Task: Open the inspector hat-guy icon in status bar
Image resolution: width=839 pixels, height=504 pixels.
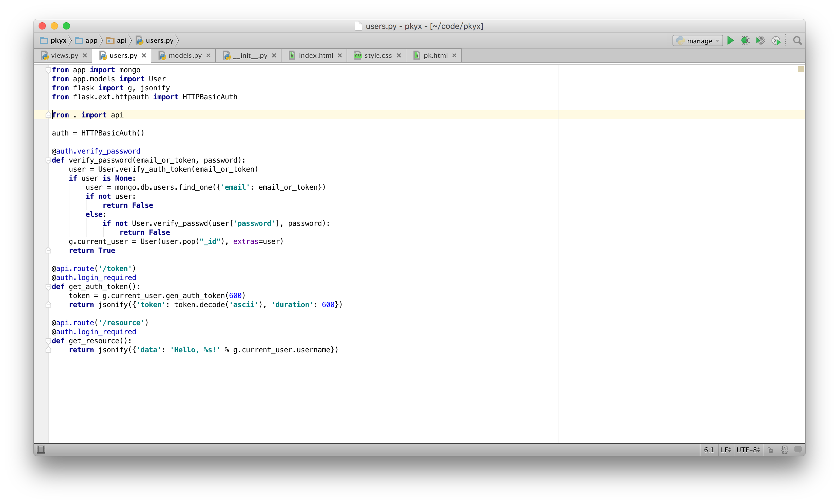Action: (x=785, y=450)
